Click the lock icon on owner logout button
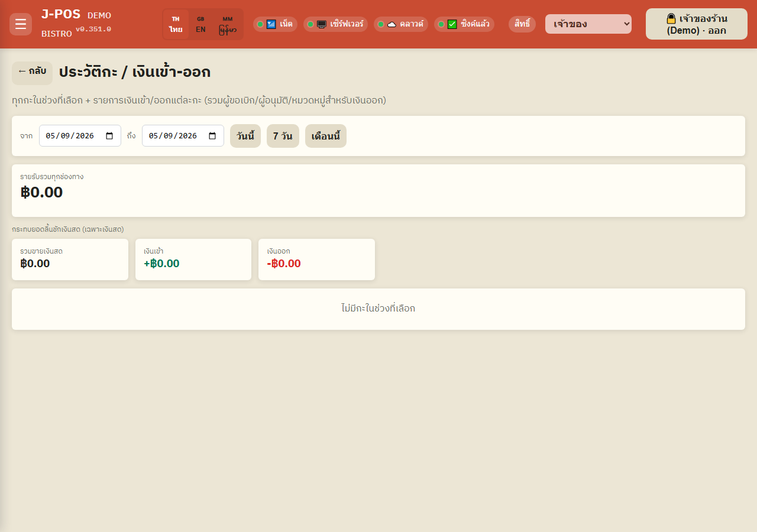Screen dimensions: 757x532 [x=671, y=18]
